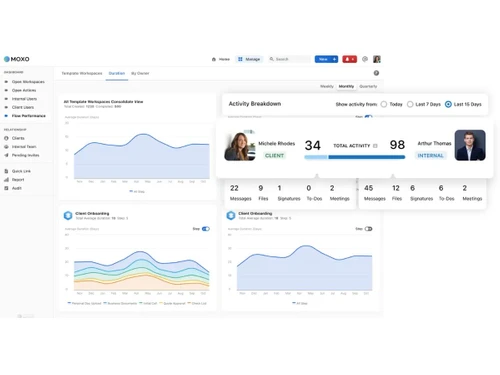Click the Total Activity info icon
Viewport: 500px width, 375px height.
pyautogui.click(x=375, y=146)
